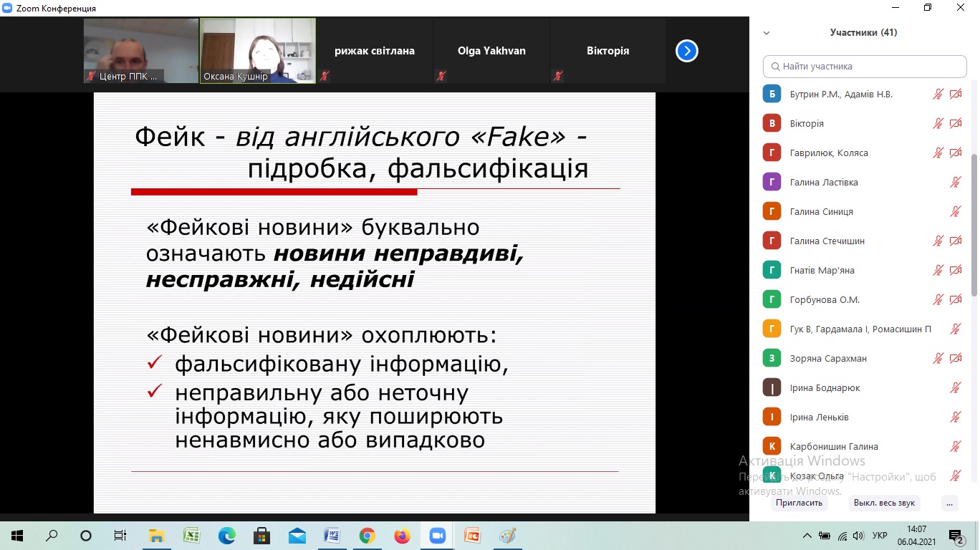The image size is (980, 550).
Task: Click the Пригласить button
Action: coord(799,503)
